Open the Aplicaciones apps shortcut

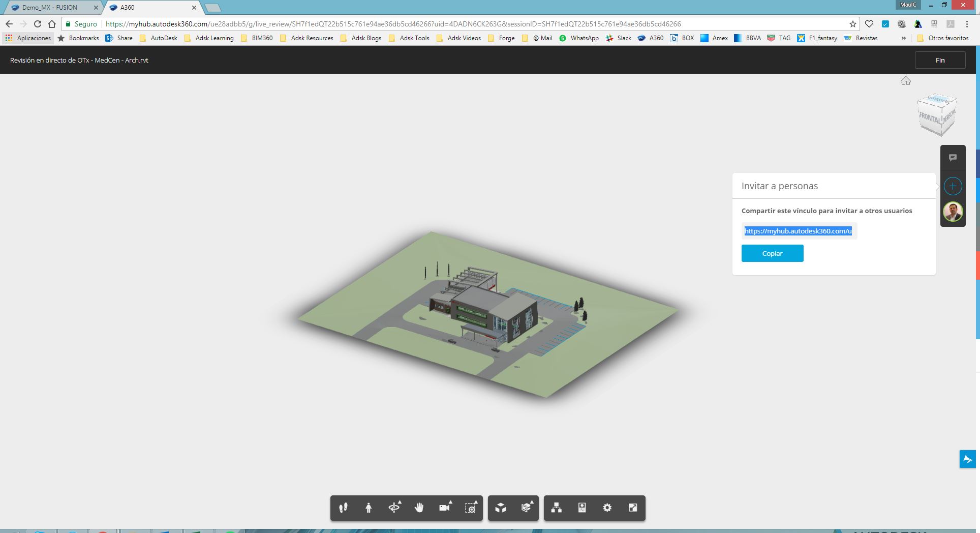[x=28, y=38]
